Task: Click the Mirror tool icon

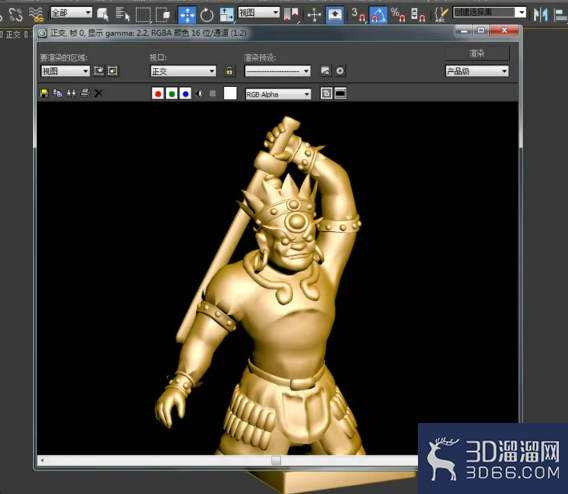Action: [541, 15]
